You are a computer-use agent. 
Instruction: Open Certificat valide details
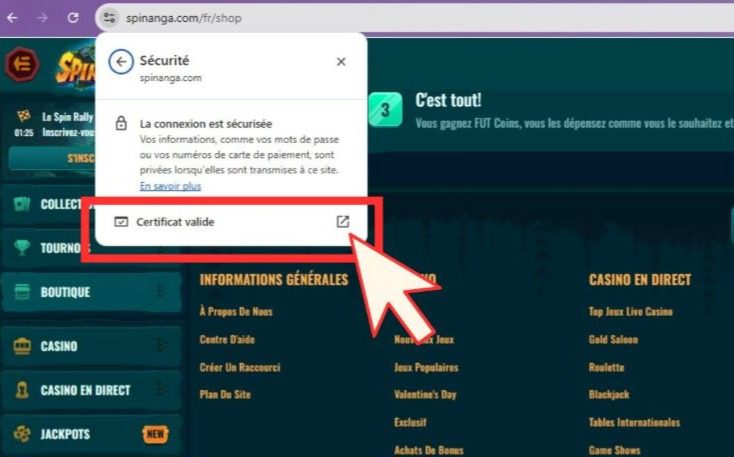click(x=231, y=221)
